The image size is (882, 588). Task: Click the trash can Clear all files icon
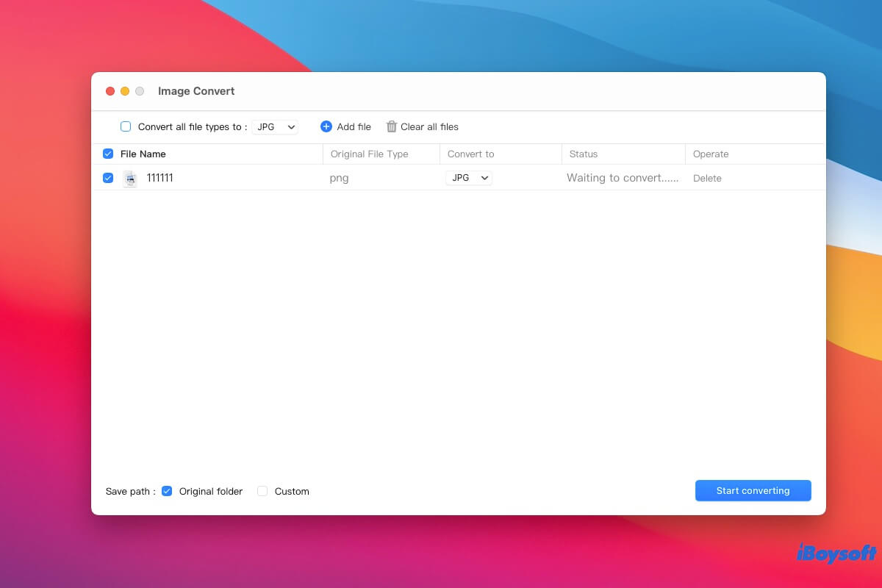392,126
